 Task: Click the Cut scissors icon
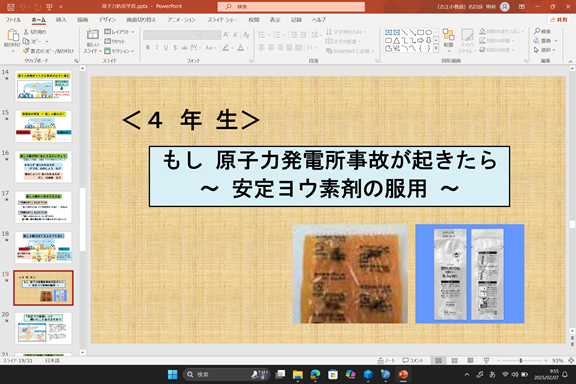tap(26, 32)
